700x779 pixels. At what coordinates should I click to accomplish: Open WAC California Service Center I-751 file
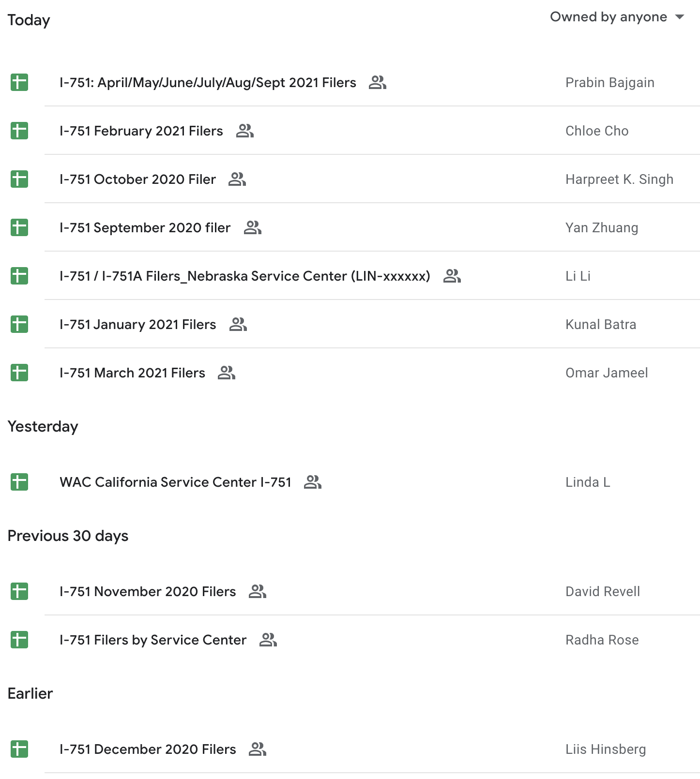click(x=175, y=482)
